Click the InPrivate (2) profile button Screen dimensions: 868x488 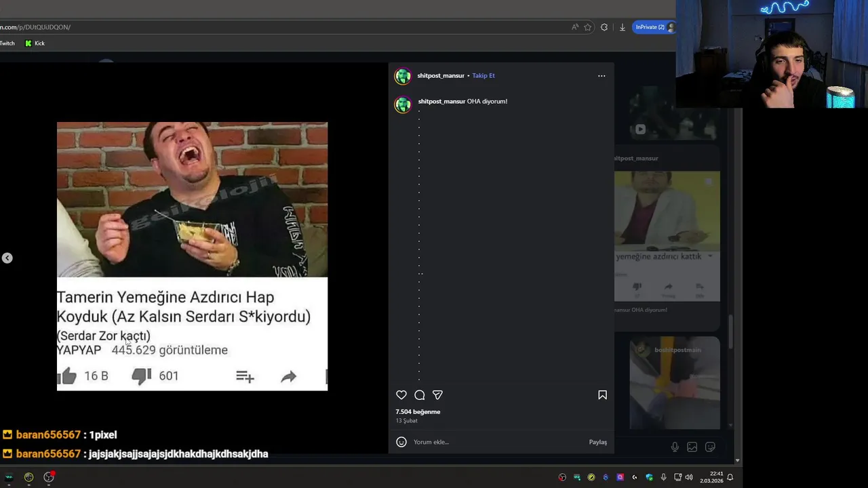point(654,27)
